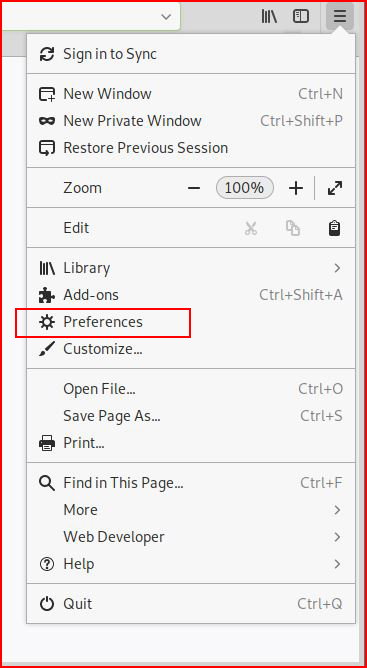Choose Restore Previous Session
This screenshot has width=367, height=668.
[191, 148]
